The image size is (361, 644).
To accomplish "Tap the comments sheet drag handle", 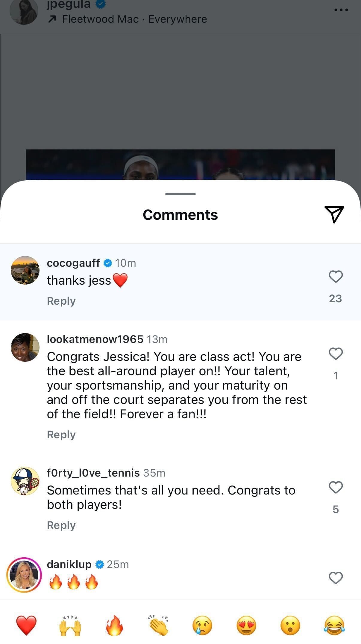I will click(x=180, y=194).
